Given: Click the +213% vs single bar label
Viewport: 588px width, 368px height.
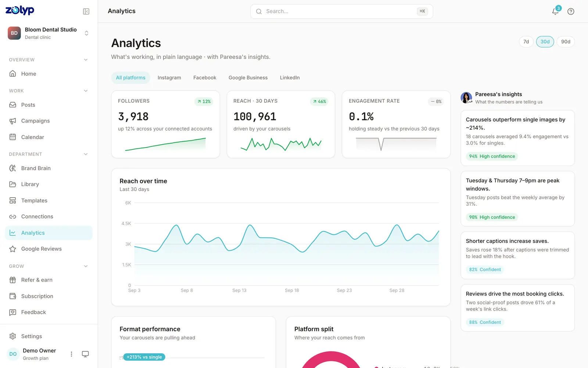Looking at the screenshot, I should (x=144, y=357).
